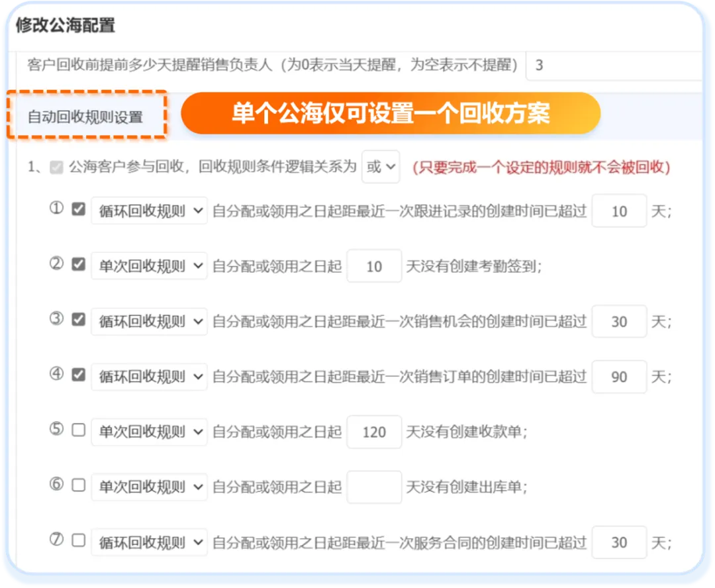The width and height of the screenshot is (715, 588).
Task: Click the orange 单个公海仅可设置一个回收方案 banner
Action: (391, 113)
